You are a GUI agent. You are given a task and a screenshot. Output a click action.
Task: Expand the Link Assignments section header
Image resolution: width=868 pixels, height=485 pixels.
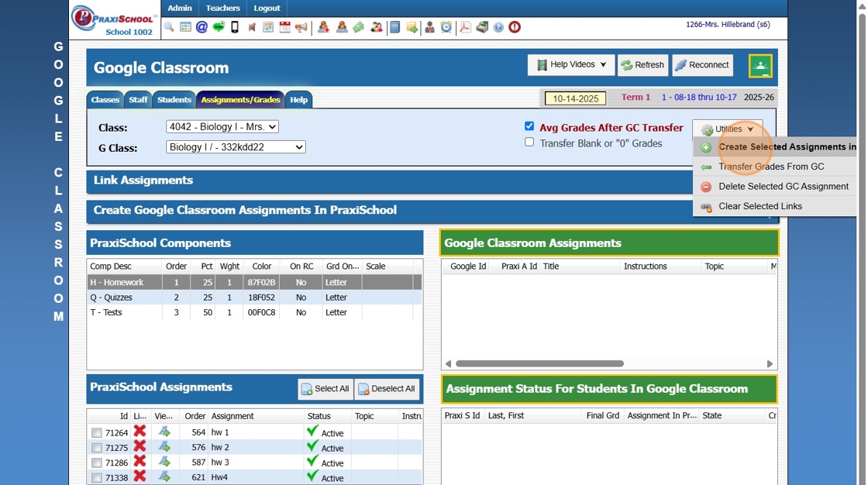pos(390,181)
